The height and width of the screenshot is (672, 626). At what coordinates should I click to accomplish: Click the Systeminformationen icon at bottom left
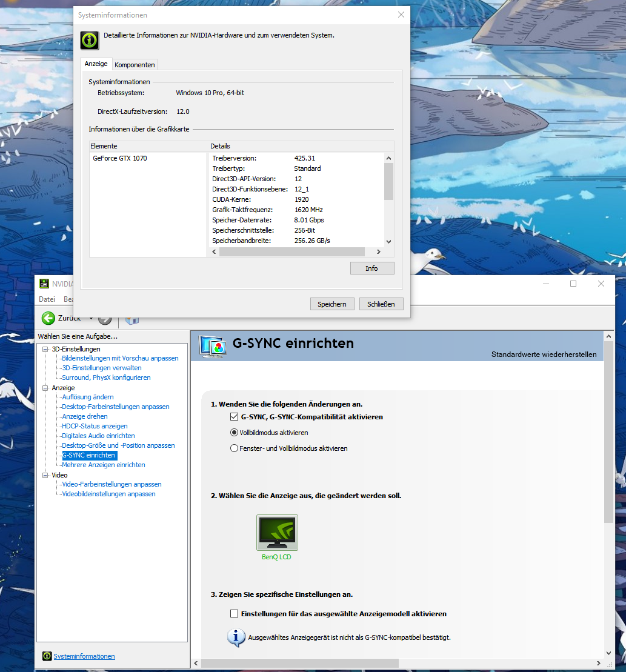point(47,656)
